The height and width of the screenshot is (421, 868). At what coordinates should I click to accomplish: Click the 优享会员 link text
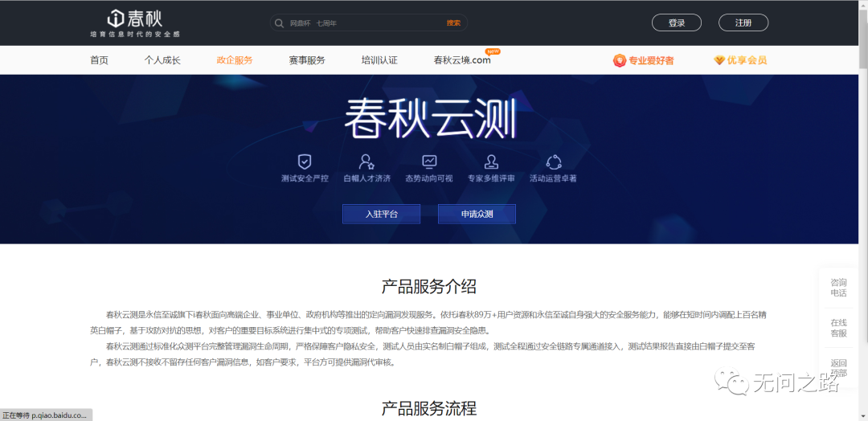pyautogui.click(x=747, y=60)
